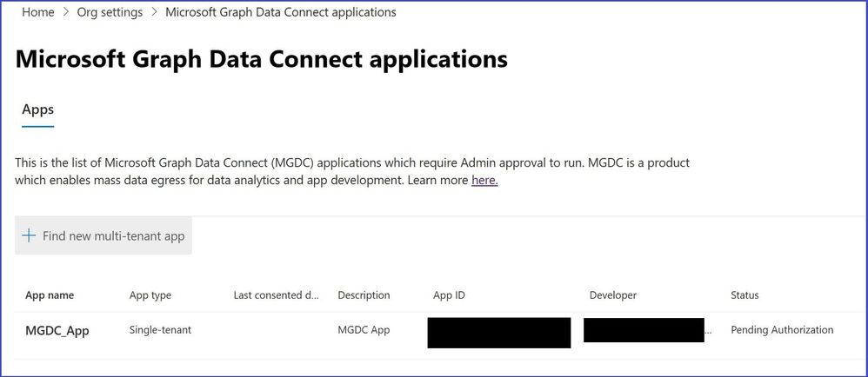Click the Status column header
Image resolution: width=868 pixels, height=377 pixels.
(x=744, y=295)
